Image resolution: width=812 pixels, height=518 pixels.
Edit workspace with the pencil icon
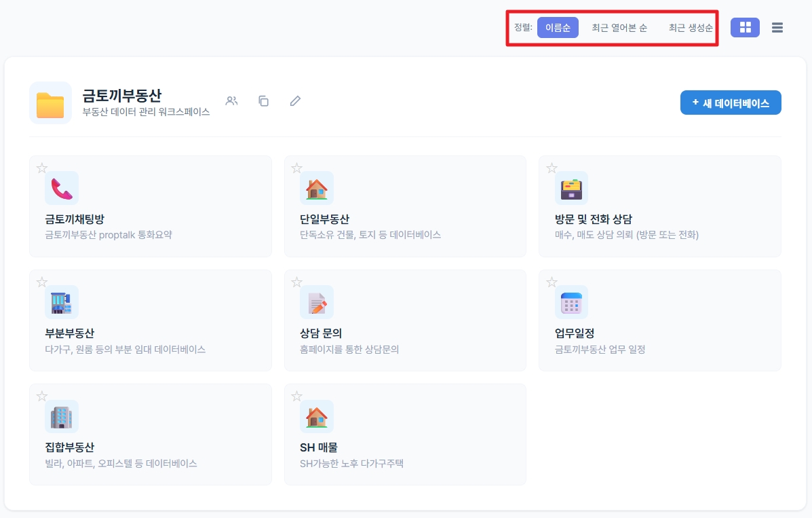tap(295, 100)
